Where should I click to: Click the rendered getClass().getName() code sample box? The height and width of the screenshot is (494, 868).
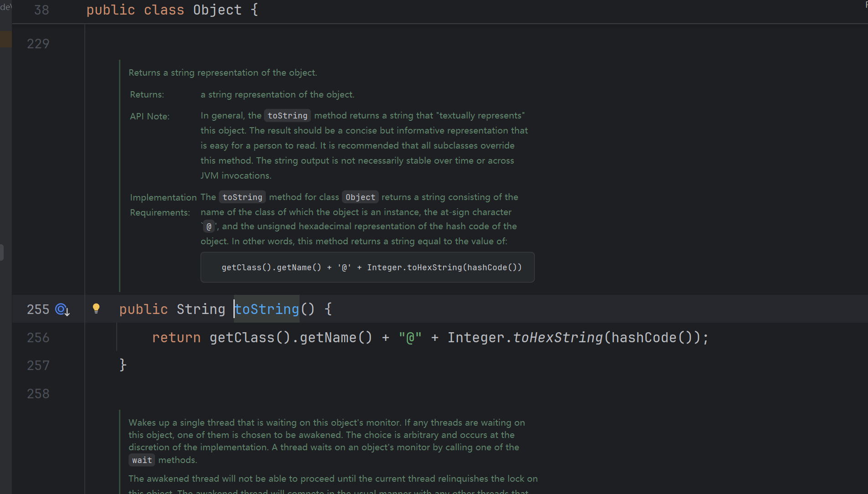(x=367, y=268)
